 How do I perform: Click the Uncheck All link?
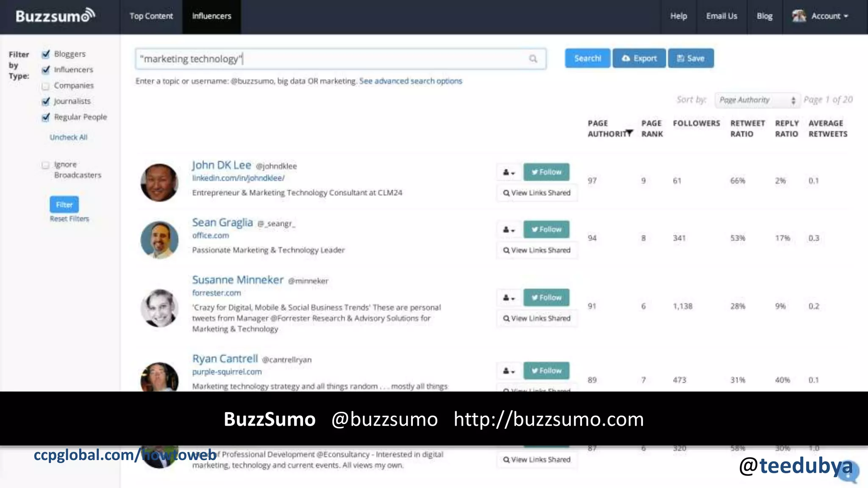pos(69,137)
